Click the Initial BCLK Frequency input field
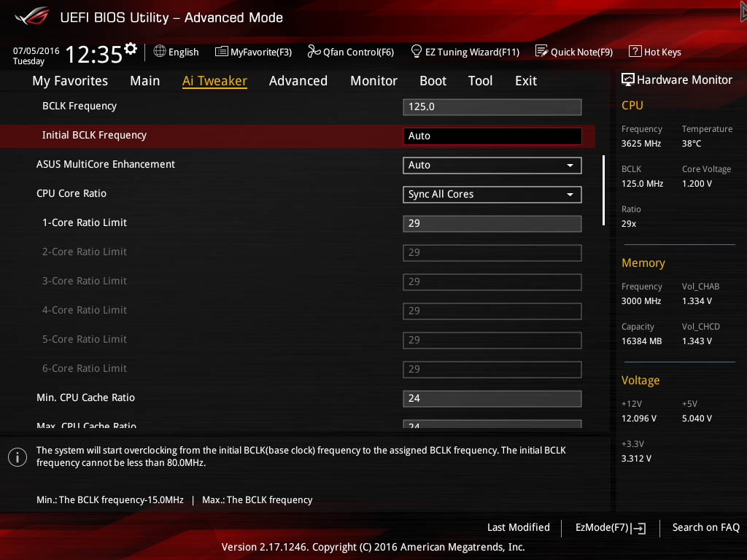 tap(492, 136)
